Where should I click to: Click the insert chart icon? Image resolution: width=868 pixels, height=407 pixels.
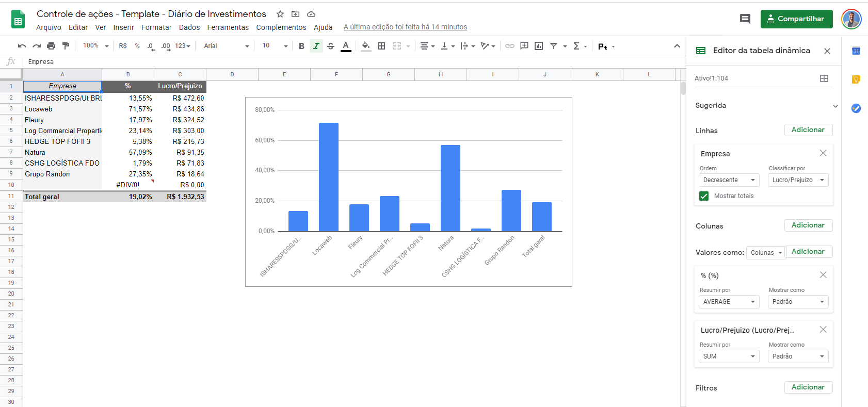click(x=539, y=46)
